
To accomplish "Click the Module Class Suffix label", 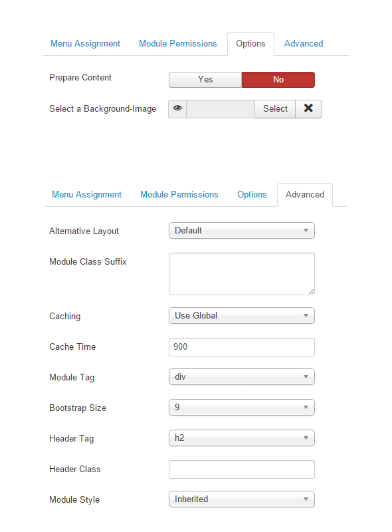I will tap(88, 261).
